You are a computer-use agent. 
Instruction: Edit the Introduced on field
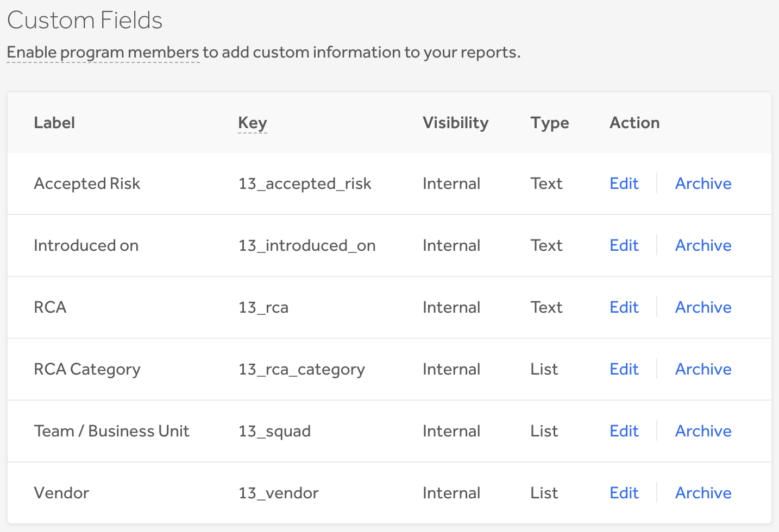coord(624,245)
